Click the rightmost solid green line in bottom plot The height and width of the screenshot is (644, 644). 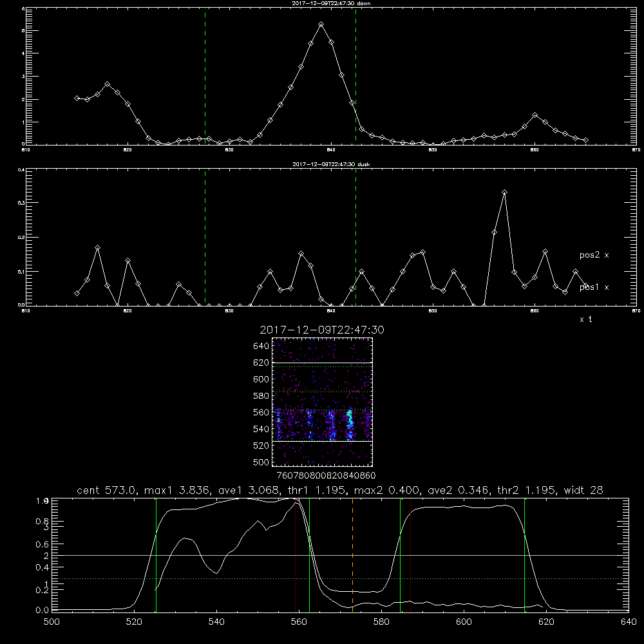(x=524, y=554)
